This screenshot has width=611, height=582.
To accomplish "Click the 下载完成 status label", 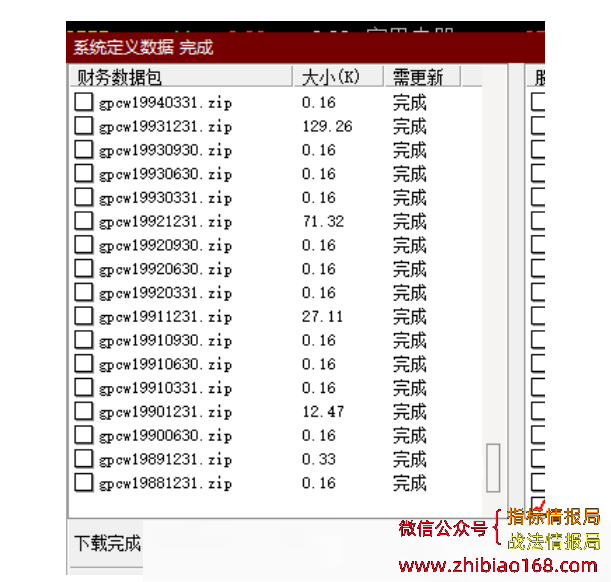I will [x=108, y=543].
